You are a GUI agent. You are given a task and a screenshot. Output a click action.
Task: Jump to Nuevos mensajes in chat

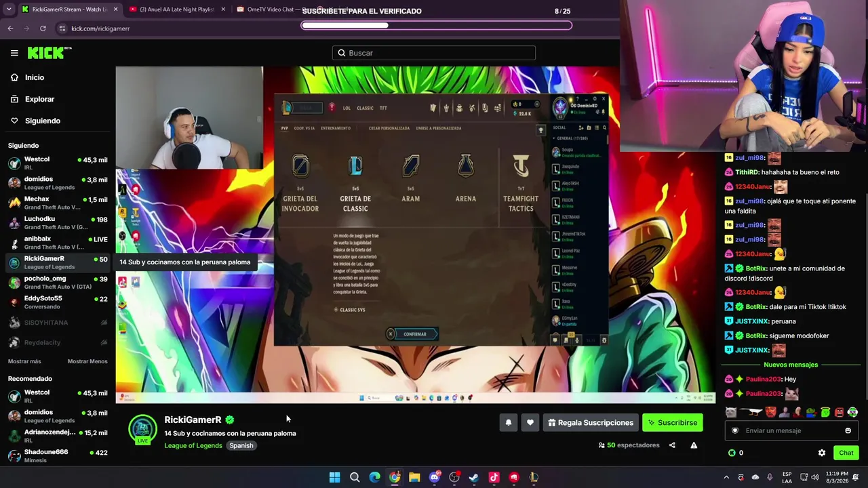click(791, 365)
